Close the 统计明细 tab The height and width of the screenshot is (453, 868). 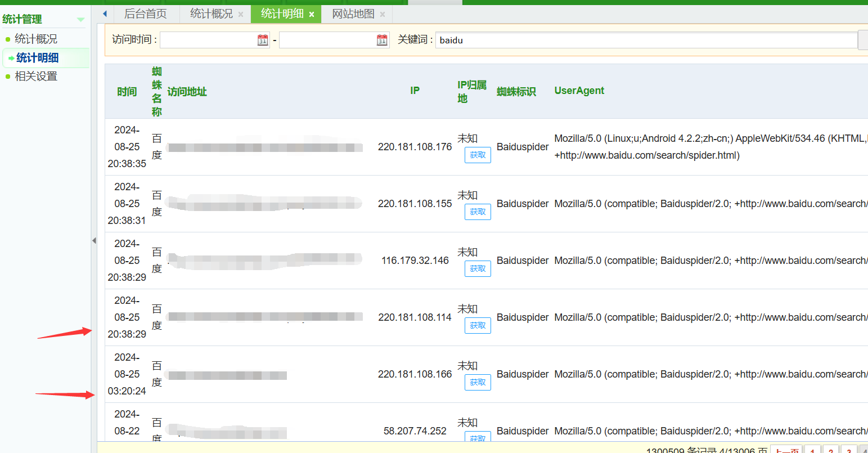tap(312, 15)
